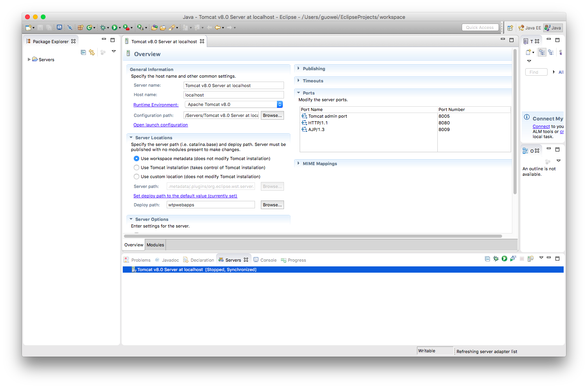Screen dimensions: 588x388
Task: Click the Find field in Task List
Action: coord(536,72)
